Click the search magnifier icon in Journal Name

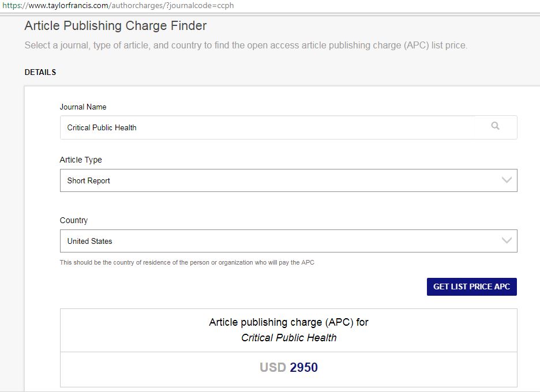495,126
